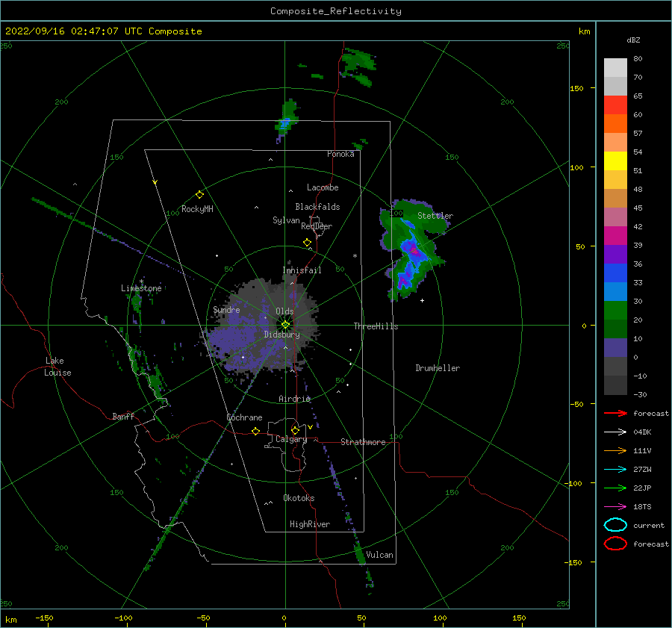Viewport: 672px width, 628px height.
Task: Click the ThreeHills city label
Action: pos(376,326)
